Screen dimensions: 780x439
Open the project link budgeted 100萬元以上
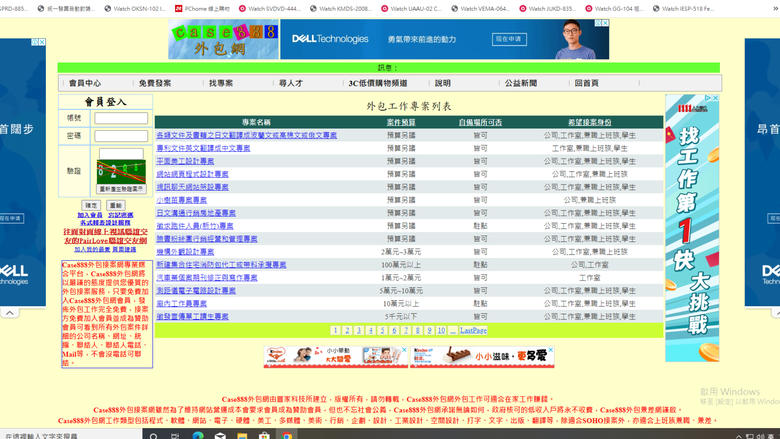(x=221, y=264)
